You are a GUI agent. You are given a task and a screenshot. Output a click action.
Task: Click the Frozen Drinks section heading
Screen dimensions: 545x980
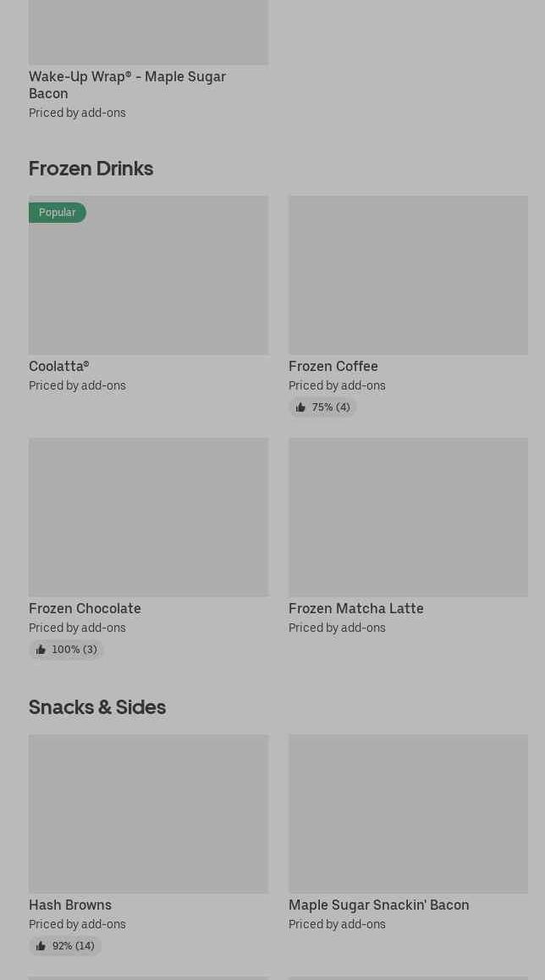91,168
